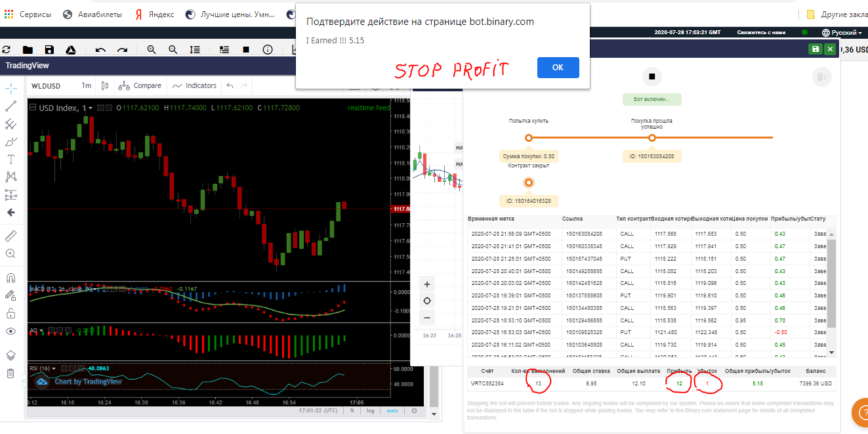Show the summary panel from the toolbar
868x434 pixels.
click(224, 50)
